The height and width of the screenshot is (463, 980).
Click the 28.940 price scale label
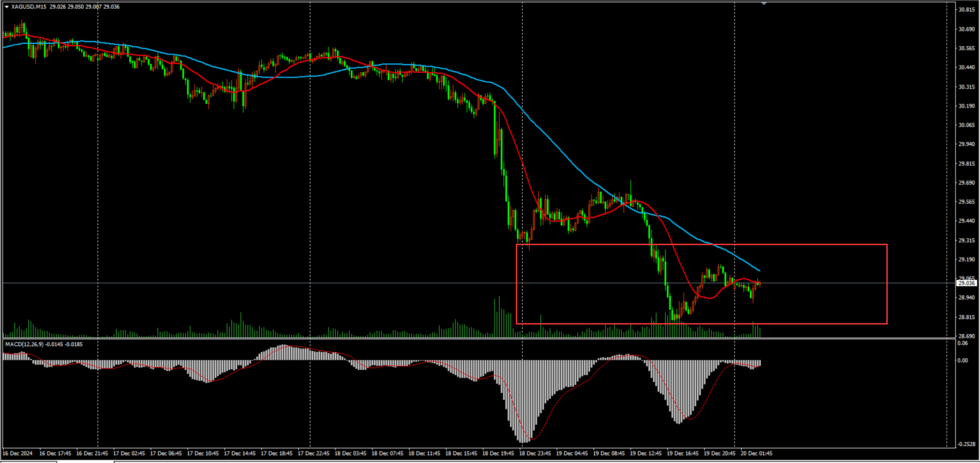[x=967, y=298]
